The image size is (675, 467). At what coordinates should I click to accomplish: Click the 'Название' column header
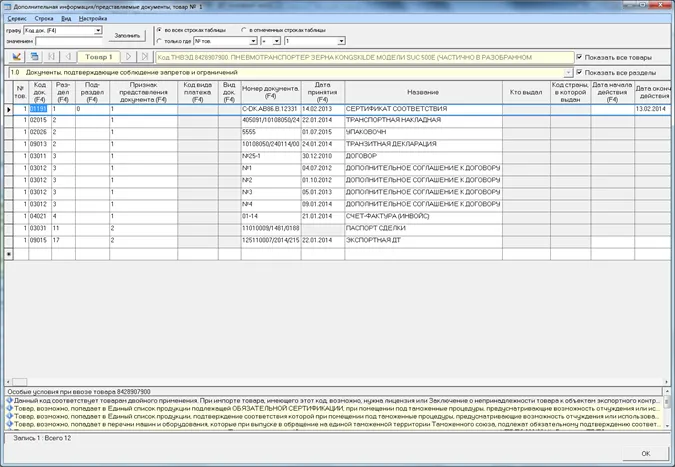[x=423, y=92]
